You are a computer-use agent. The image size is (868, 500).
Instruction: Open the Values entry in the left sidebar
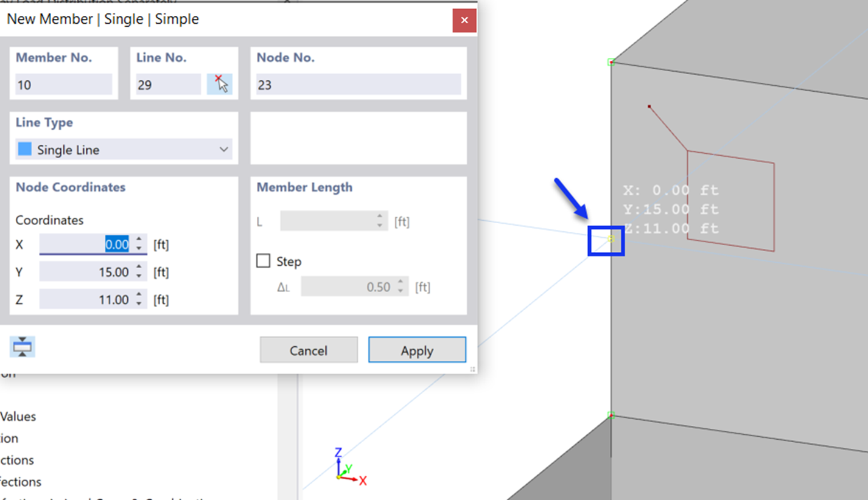point(19,416)
